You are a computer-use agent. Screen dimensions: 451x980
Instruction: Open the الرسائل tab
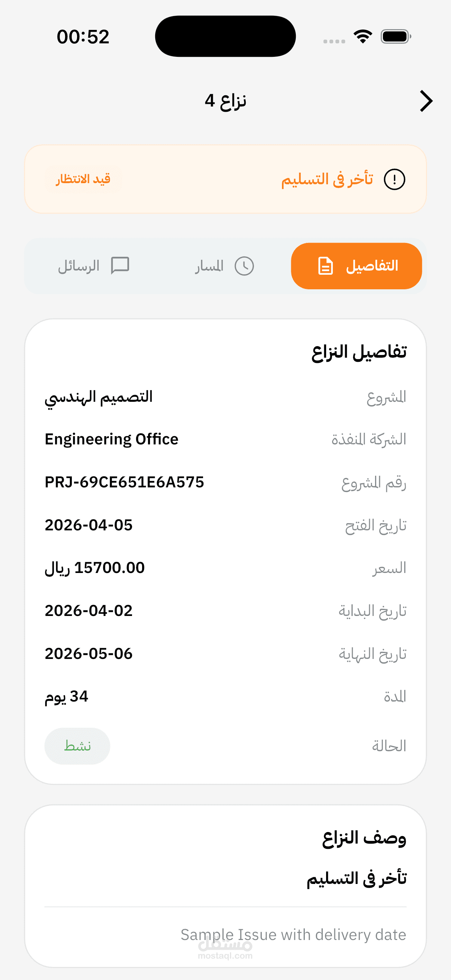point(93,266)
